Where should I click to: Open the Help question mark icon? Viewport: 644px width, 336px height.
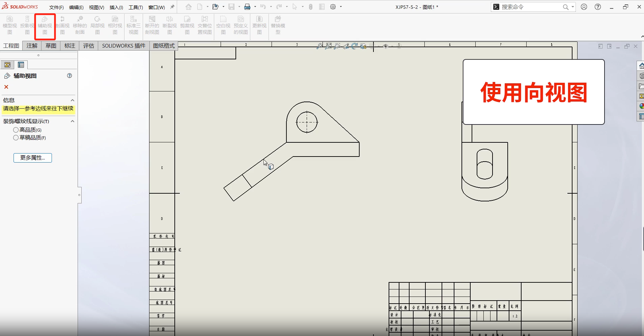point(598,7)
